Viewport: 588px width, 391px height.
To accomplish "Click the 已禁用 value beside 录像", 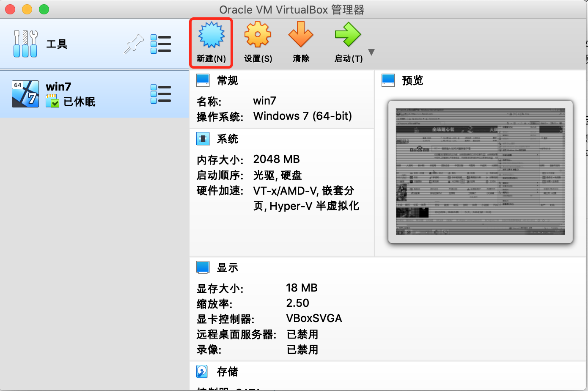I will point(302,350).
